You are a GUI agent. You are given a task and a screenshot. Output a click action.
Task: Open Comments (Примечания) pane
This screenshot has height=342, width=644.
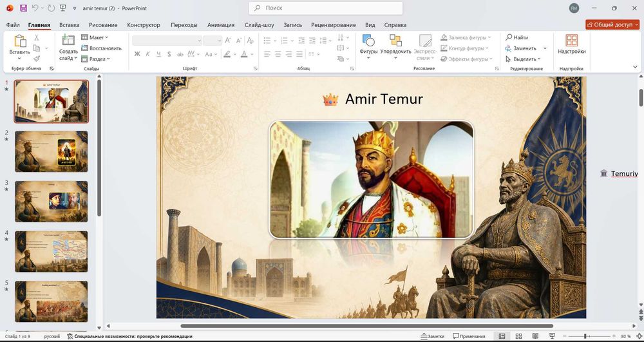coord(469,336)
